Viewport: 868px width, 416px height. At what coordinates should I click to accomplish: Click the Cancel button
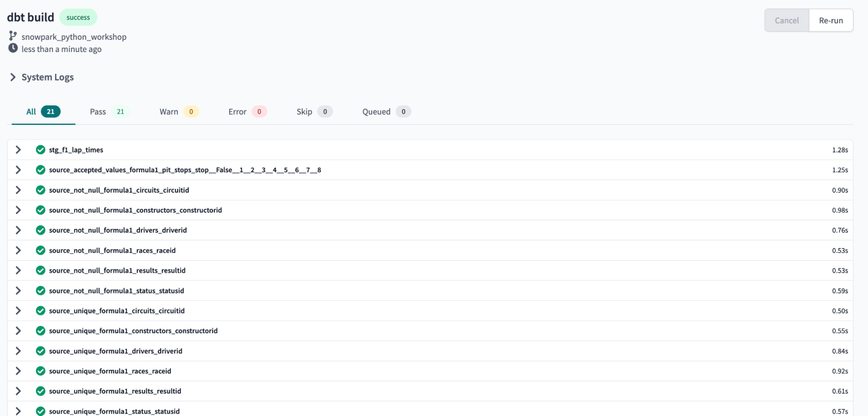click(786, 20)
